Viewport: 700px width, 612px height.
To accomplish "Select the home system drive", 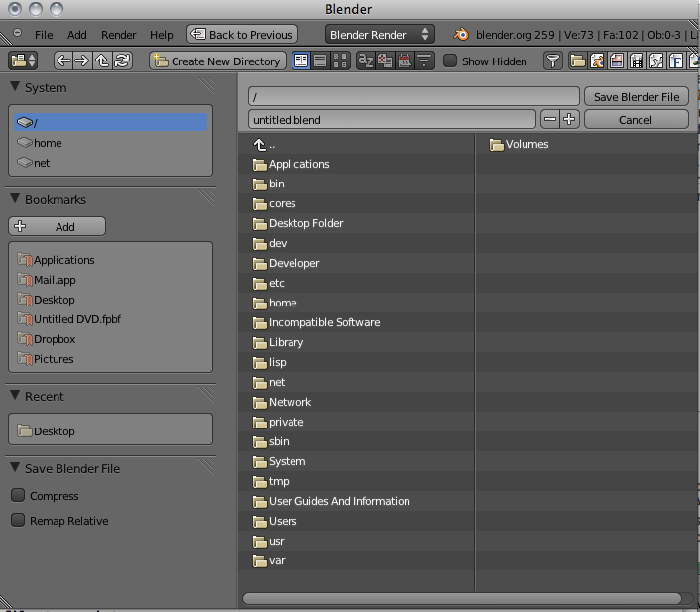I will (110, 143).
